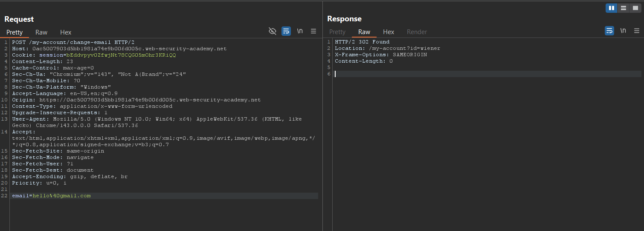Toggle word wrap icon in Request pane
The height and width of the screenshot is (231, 644).
tap(286, 31)
